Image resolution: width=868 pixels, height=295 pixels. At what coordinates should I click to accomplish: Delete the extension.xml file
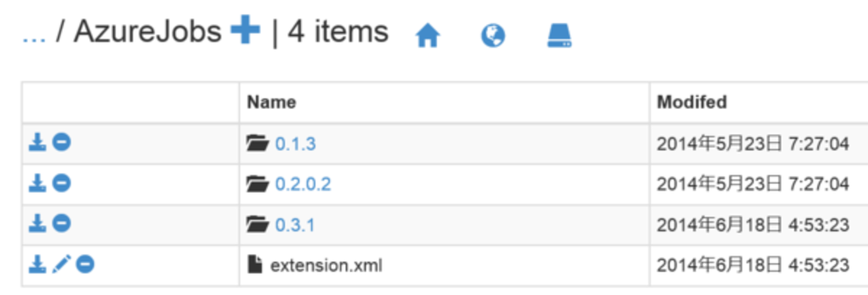click(x=85, y=265)
